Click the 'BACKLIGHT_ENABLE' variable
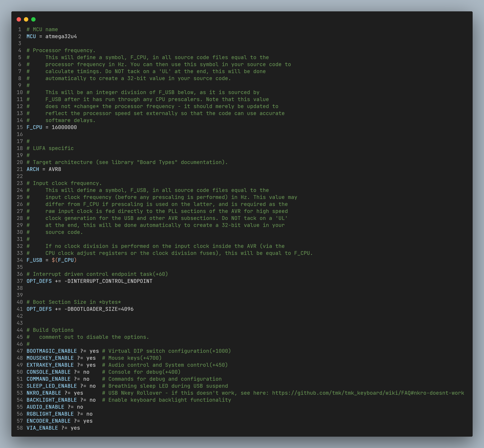Screen dimensions: 484x448 [52, 400]
